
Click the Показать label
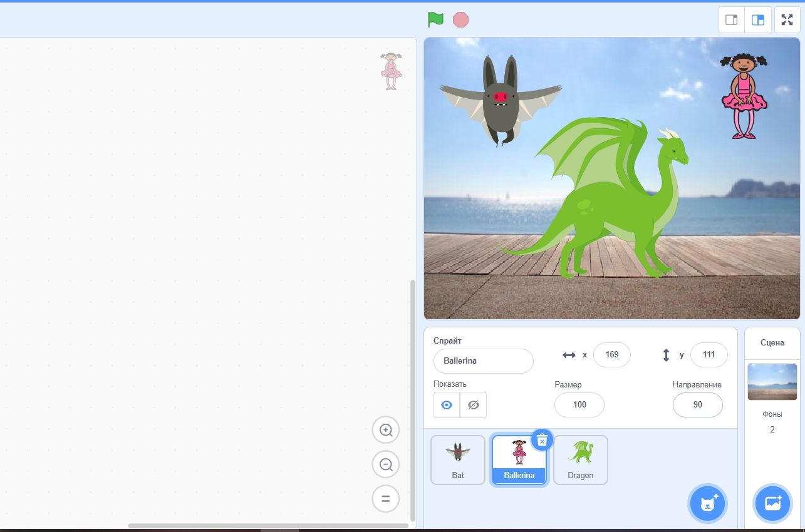[450, 384]
